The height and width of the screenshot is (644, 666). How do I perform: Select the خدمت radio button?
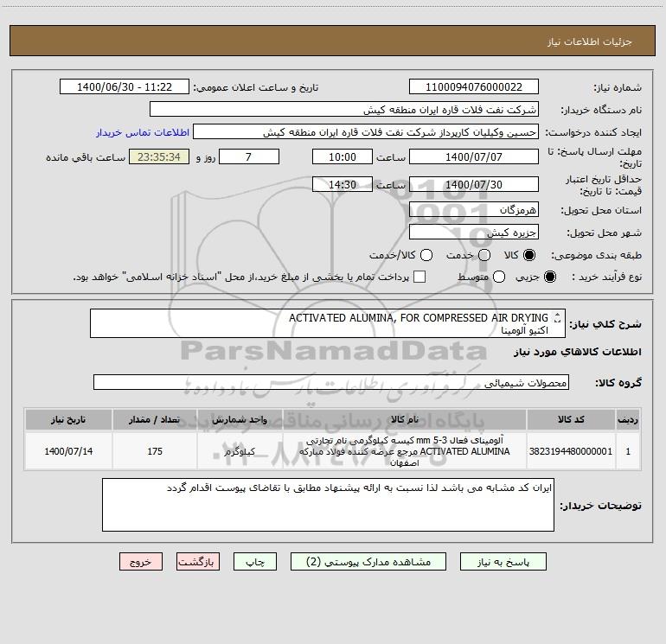tap(484, 255)
